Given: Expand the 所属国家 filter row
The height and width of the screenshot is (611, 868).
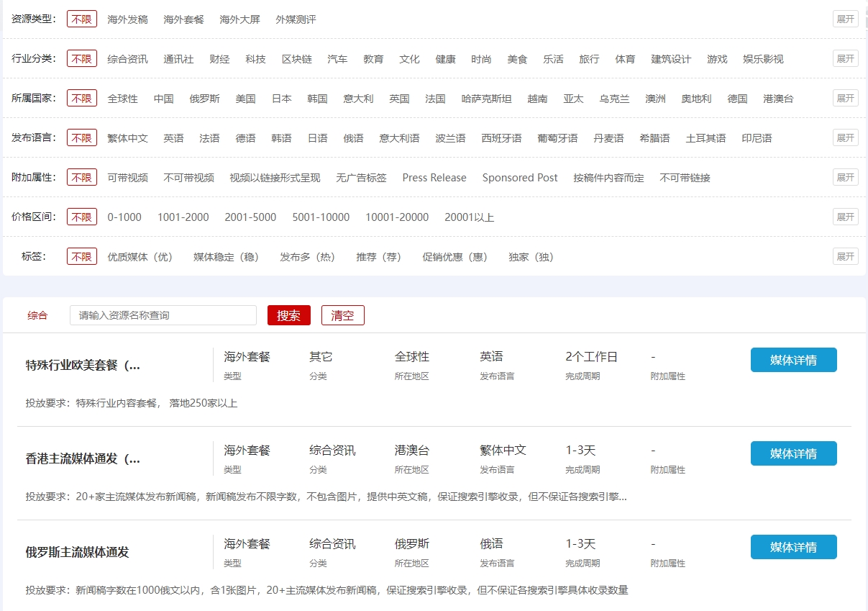Looking at the screenshot, I should (845, 98).
